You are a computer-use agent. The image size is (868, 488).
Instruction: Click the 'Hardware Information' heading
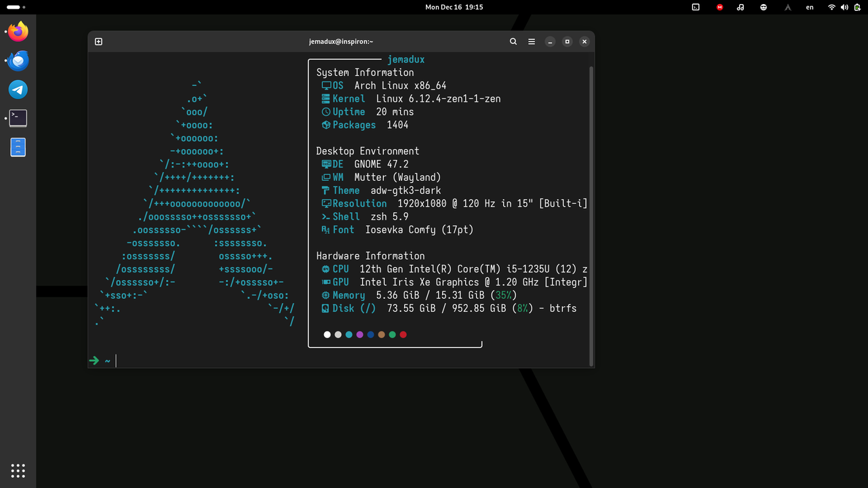click(x=370, y=256)
